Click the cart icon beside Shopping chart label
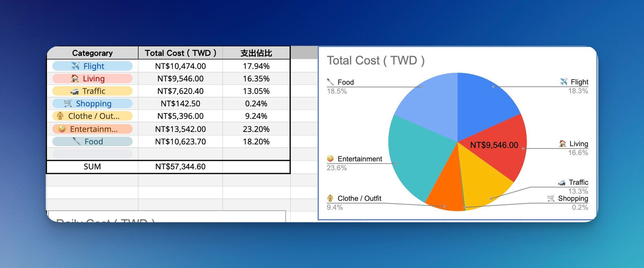Screen dimensions: 644x268 [x=551, y=198]
